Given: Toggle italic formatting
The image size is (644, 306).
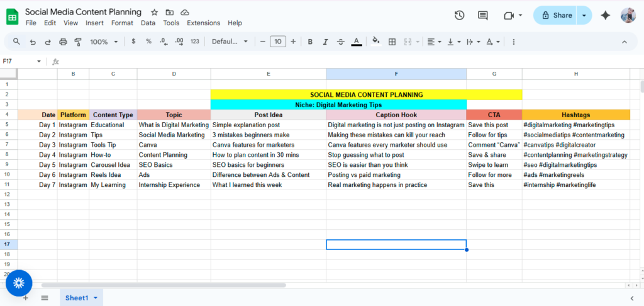Looking at the screenshot, I should click(x=325, y=42).
